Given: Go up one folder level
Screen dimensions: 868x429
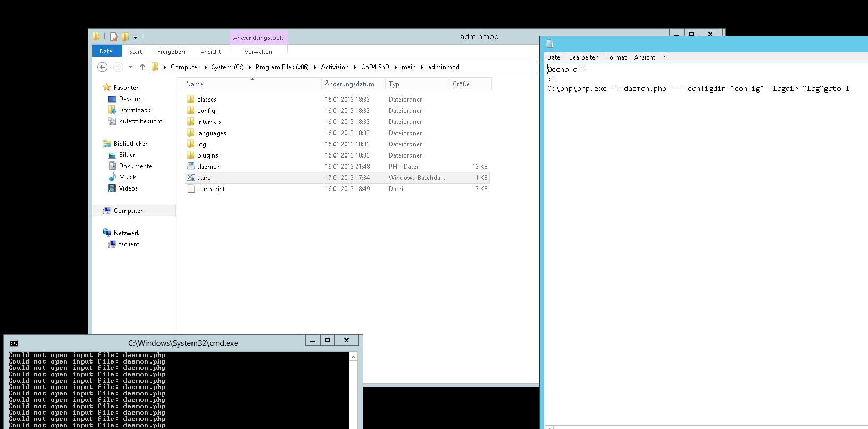Looking at the screenshot, I should pyautogui.click(x=142, y=67).
